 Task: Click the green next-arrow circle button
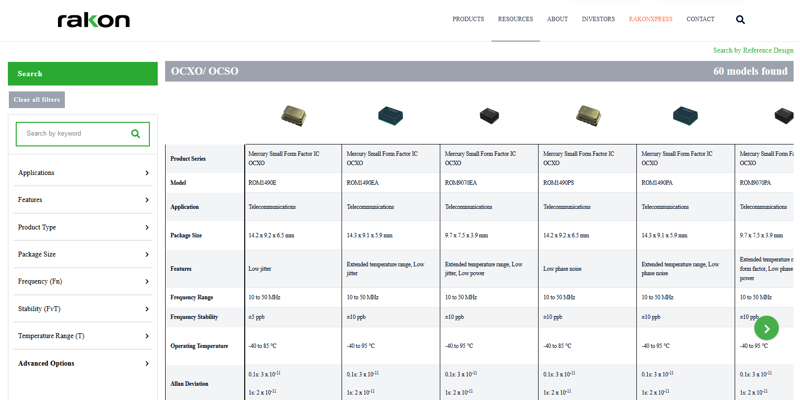click(x=766, y=328)
